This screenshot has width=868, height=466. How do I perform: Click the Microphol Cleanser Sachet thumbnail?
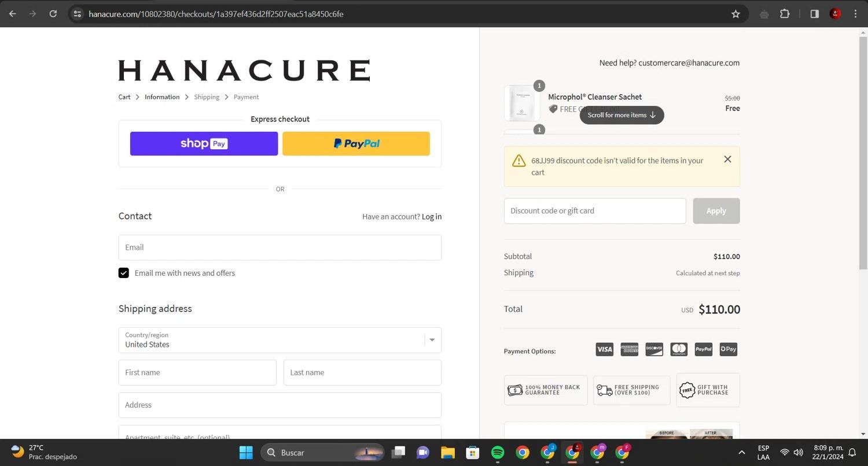[522, 103]
